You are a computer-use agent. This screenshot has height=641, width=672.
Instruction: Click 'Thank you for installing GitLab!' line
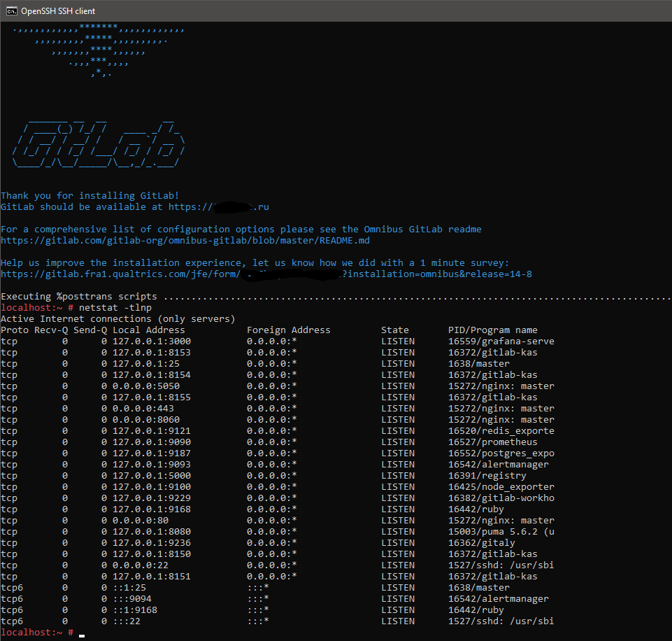90,195
